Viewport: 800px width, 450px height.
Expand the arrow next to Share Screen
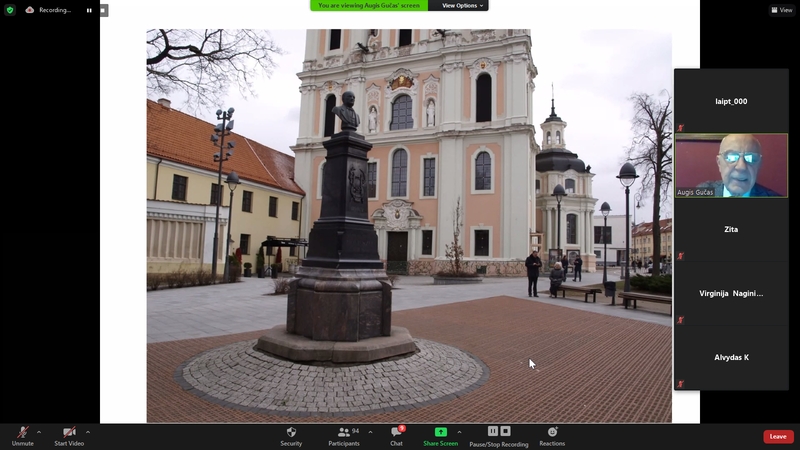pos(459,432)
